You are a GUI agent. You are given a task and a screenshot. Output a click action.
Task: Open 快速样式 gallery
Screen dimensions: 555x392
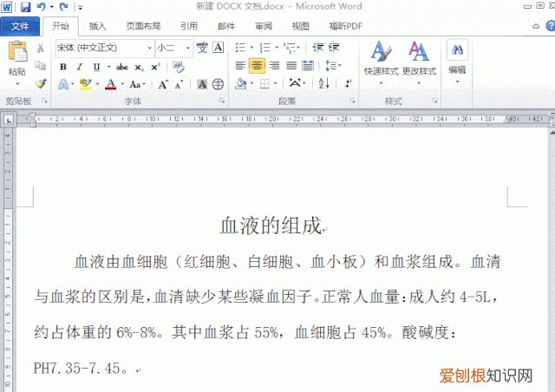[x=382, y=62]
